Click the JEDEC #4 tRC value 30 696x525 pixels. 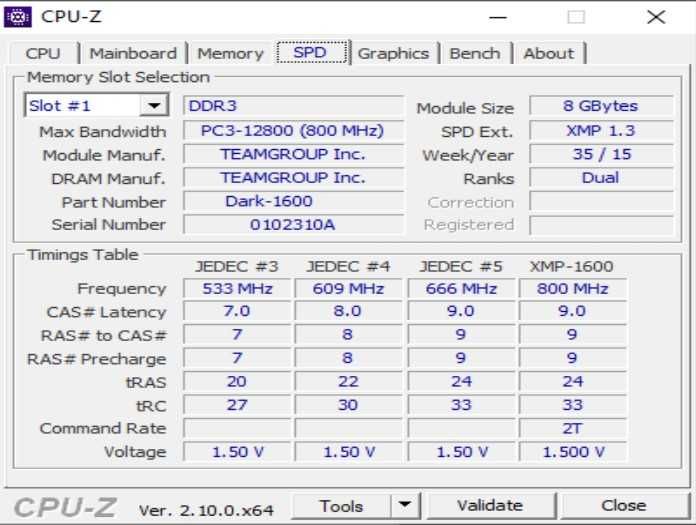coord(348,405)
